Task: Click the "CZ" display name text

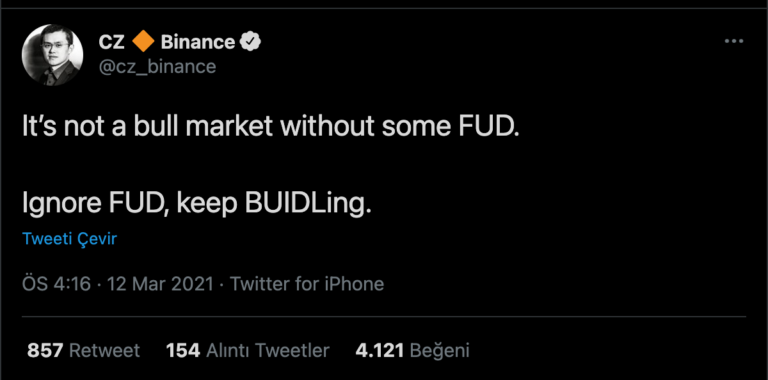Action: [112, 42]
